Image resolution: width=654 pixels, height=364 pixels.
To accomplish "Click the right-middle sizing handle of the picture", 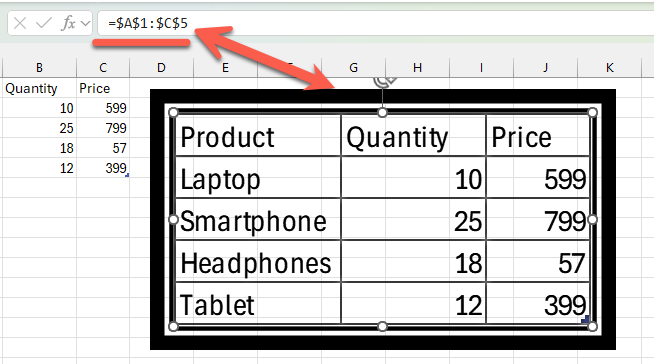I will [x=592, y=219].
